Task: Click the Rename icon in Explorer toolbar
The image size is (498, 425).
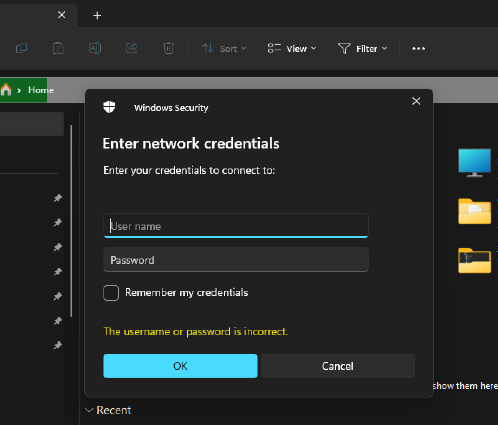Action: pos(95,48)
